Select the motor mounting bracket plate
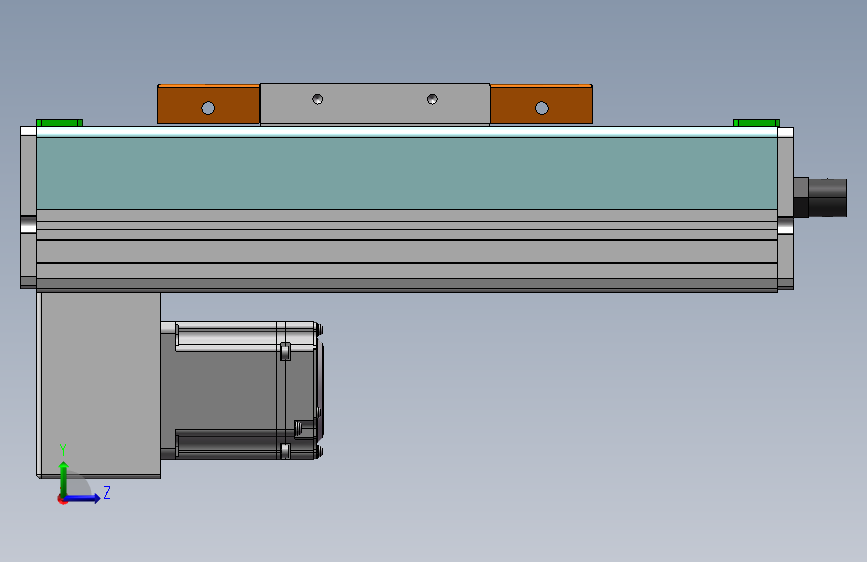The height and width of the screenshot is (562, 867). coord(100,385)
